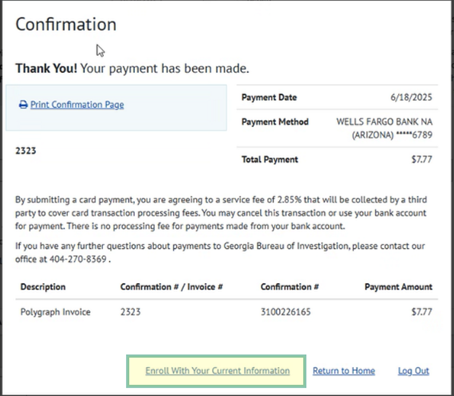Click the bold 2323 under the print box

(26, 151)
